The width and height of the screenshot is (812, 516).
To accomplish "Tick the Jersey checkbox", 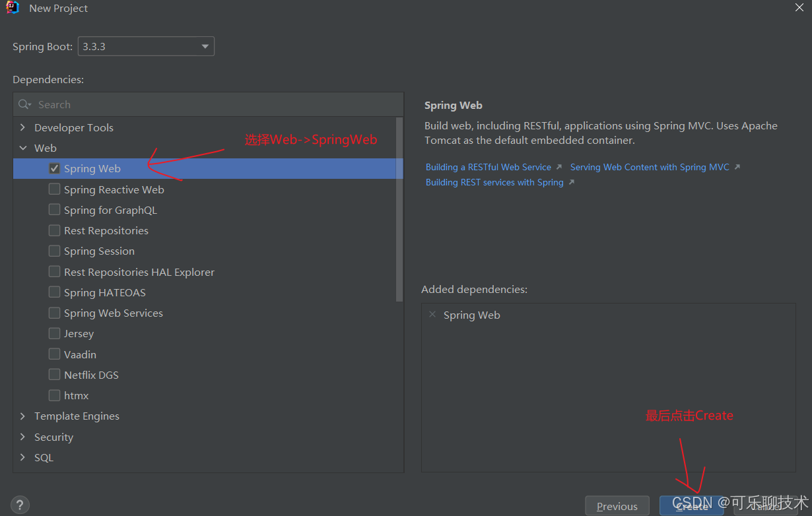I will [x=54, y=333].
